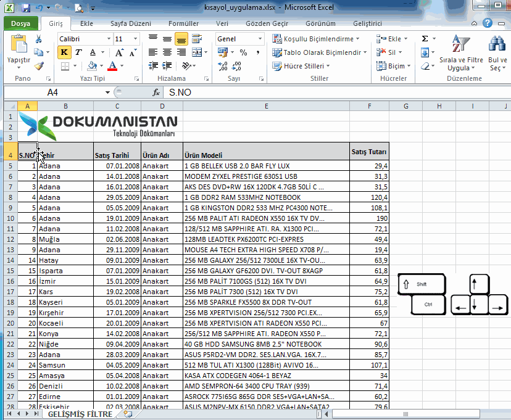Align text right
511x420 pixels.
(181, 52)
